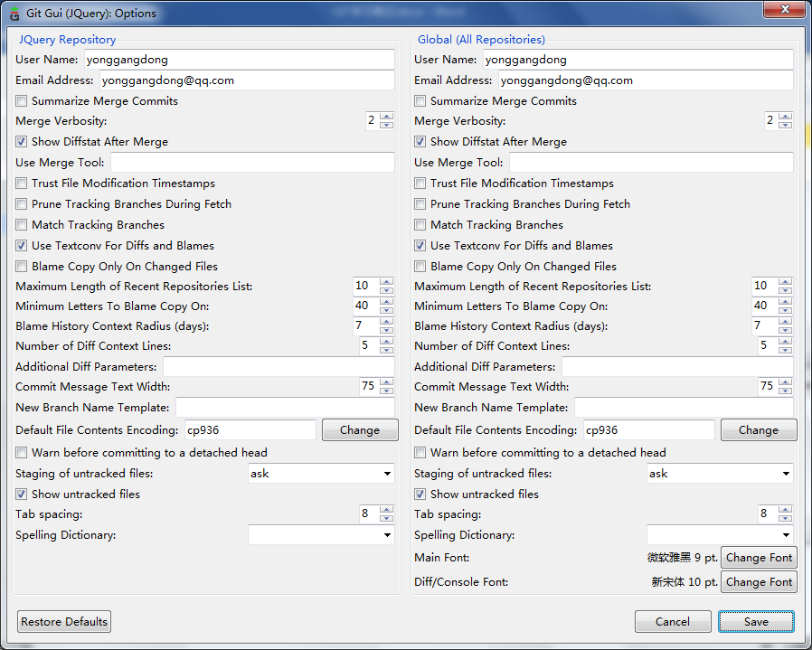
Task: Decrease Merge Verbosity in Global section
Action: pos(785,125)
